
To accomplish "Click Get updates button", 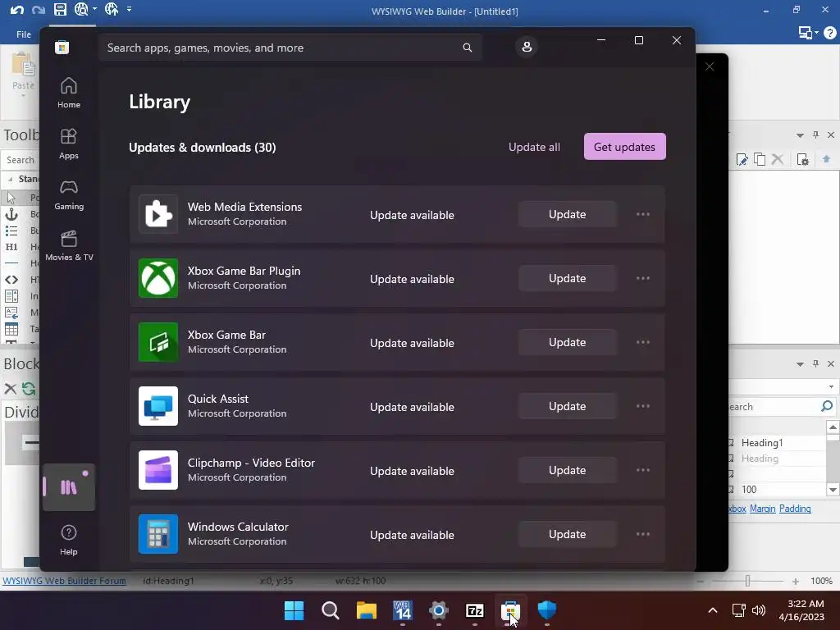I will click(624, 147).
